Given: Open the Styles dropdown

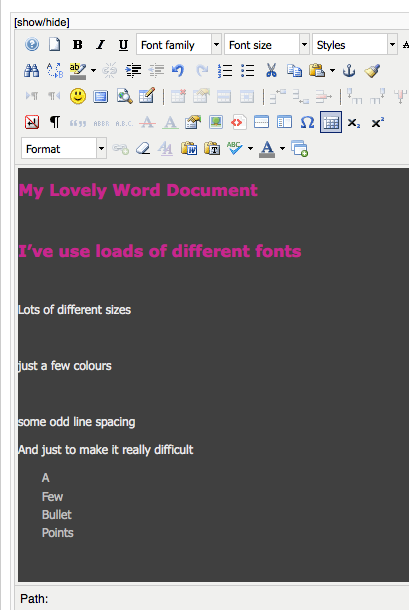Looking at the screenshot, I should [355, 45].
